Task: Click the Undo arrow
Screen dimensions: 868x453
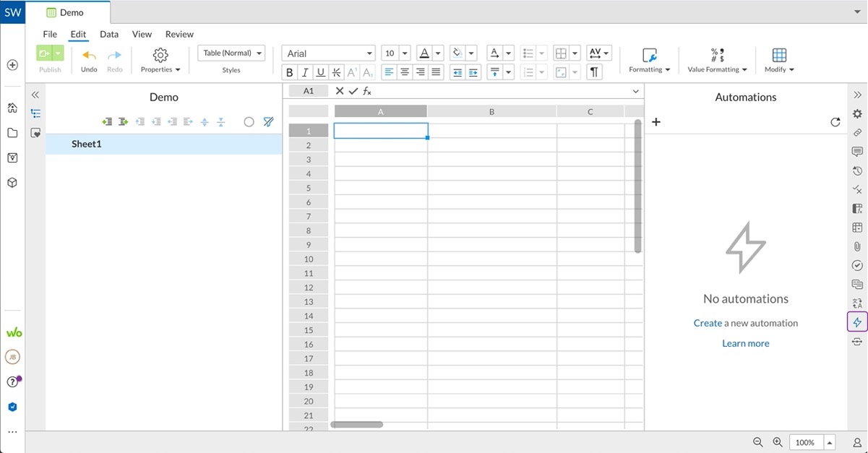Action: 89,56
